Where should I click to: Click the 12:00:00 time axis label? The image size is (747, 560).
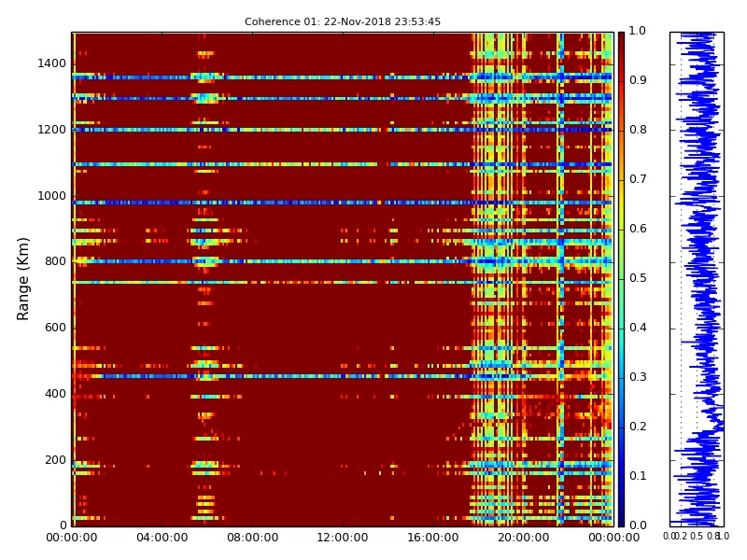[343, 538]
